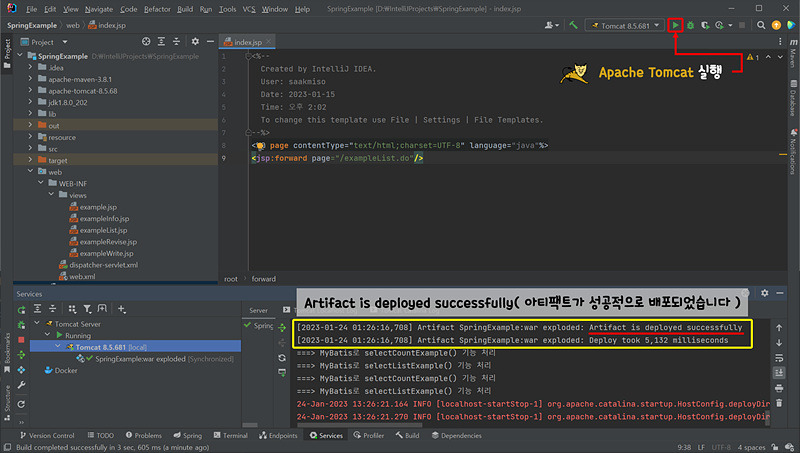
Task: Collapse the web folder
Action: [x=30, y=171]
